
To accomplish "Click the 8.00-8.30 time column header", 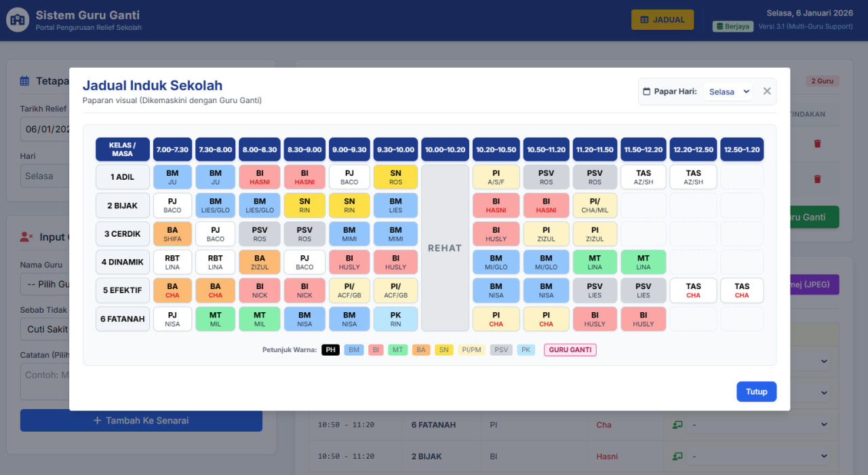I will [x=260, y=149].
